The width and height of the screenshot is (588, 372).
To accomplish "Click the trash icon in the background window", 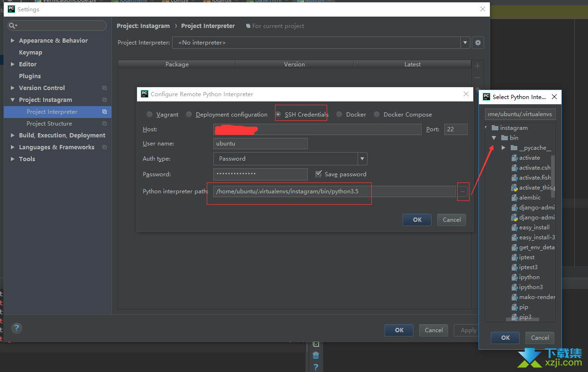I will [316, 355].
